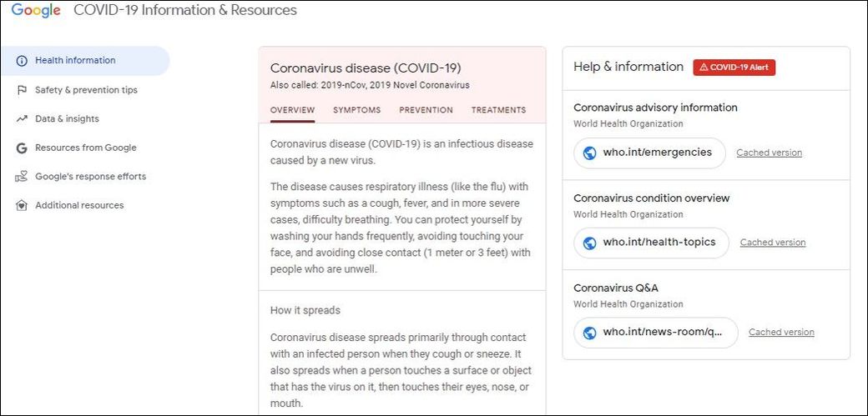
Task: Select the OVERVIEW tab
Action: (x=293, y=110)
